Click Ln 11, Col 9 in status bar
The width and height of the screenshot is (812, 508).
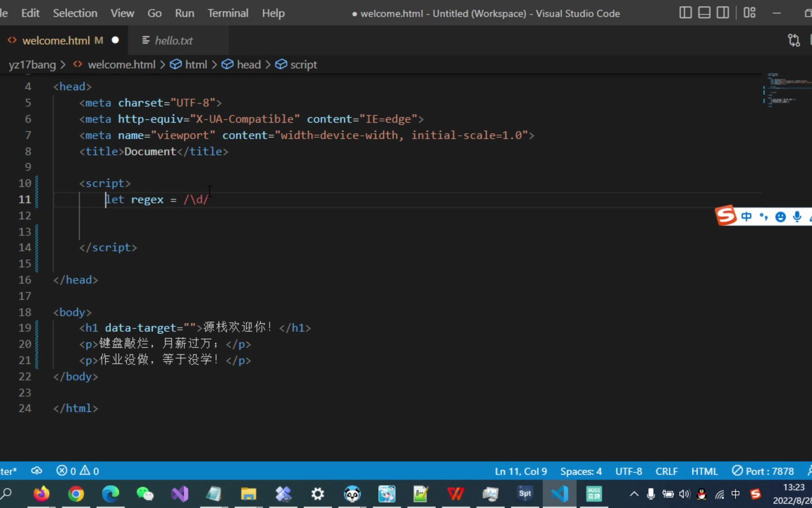[521, 471]
